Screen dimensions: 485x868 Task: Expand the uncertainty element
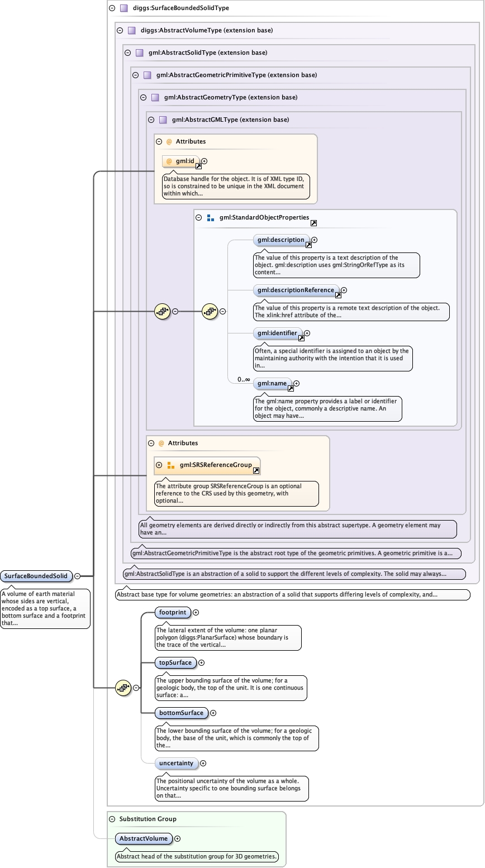[203, 763]
